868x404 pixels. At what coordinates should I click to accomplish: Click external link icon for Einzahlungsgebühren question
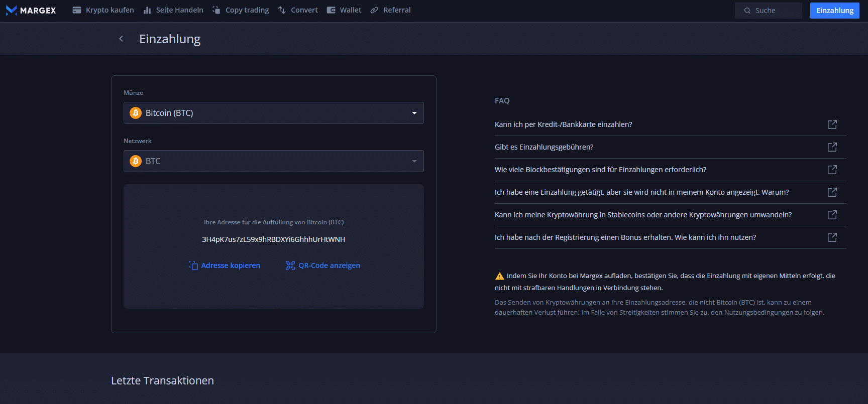coord(832,147)
